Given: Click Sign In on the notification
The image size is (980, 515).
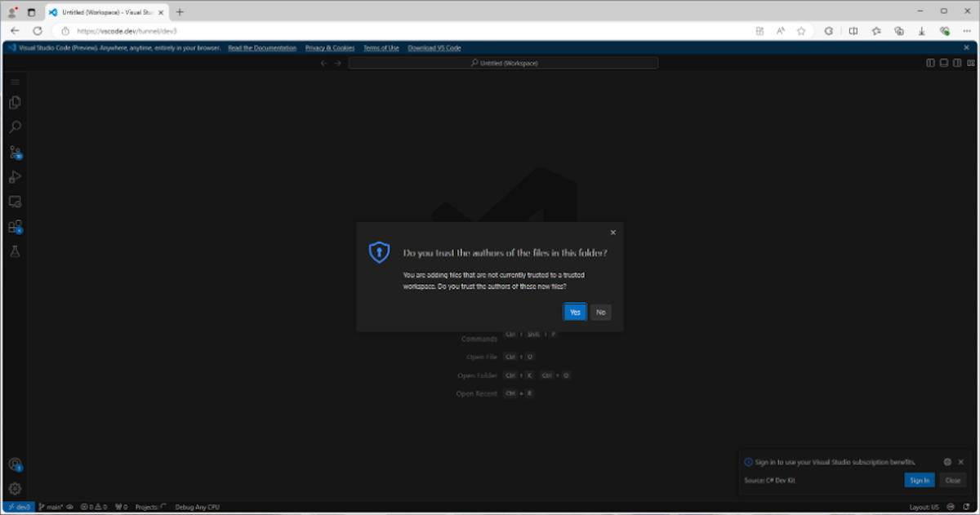Looking at the screenshot, I should pos(920,480).
